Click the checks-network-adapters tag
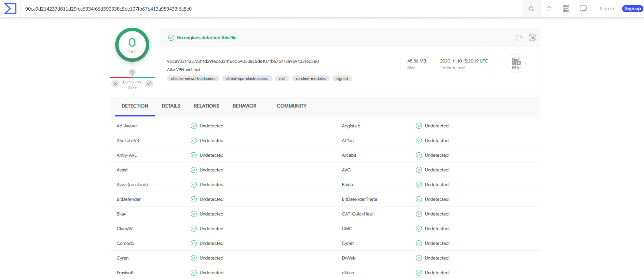Viewport: 644px width, 279px height. click(x=193, y=79)
